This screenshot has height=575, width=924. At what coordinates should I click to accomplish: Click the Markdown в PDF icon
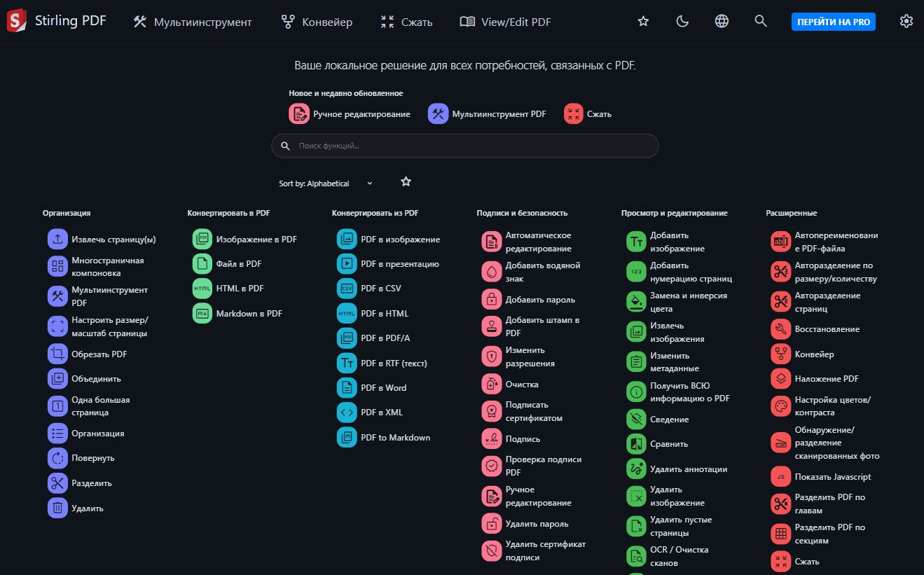202,313
